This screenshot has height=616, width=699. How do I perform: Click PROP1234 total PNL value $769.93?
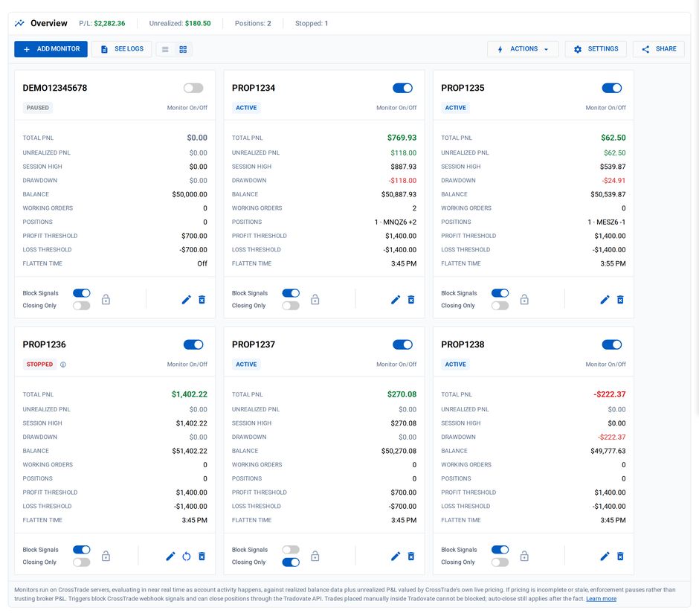tap(402, 138)
